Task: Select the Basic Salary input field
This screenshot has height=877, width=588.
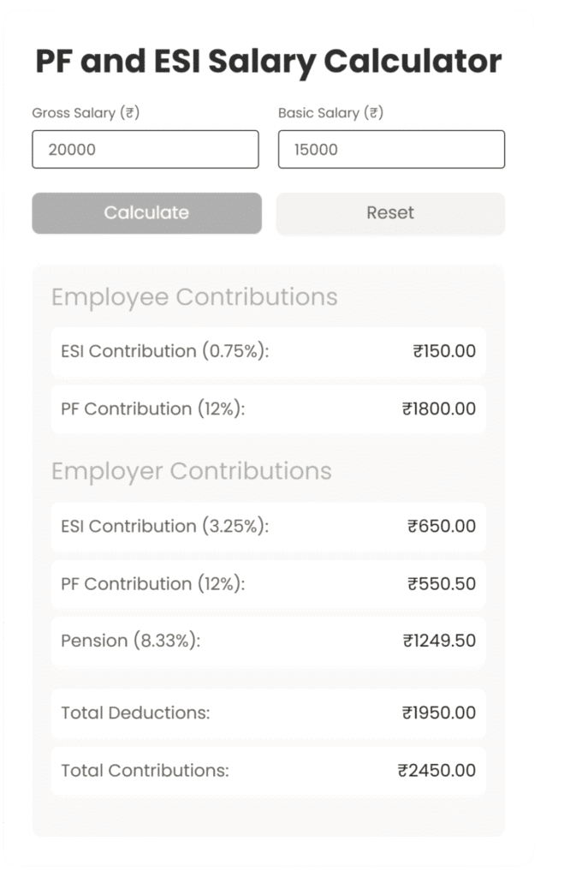Action: [x=390, y=149]
